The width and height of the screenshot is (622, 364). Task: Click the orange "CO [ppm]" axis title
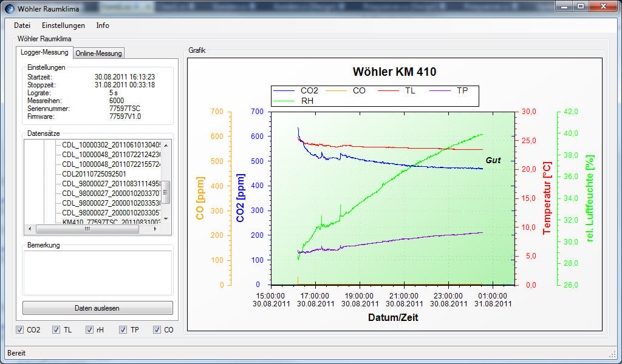[200, 198]
